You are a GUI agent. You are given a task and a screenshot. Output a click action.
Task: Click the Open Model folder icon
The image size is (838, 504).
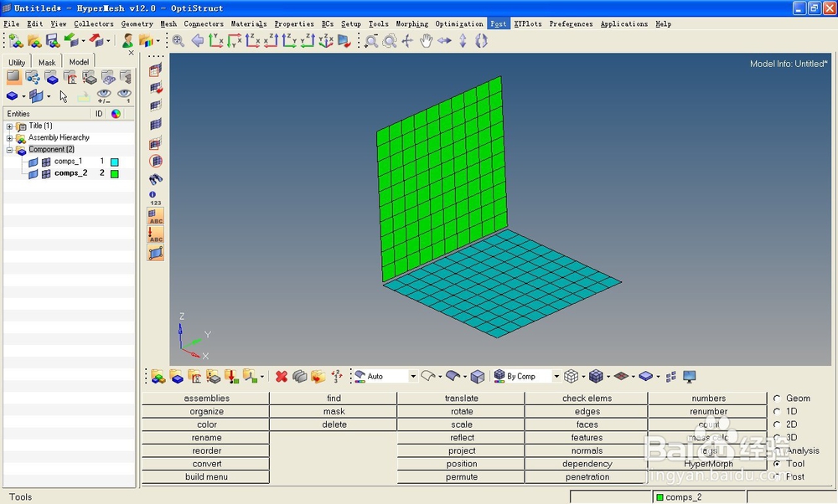(34, 41)
